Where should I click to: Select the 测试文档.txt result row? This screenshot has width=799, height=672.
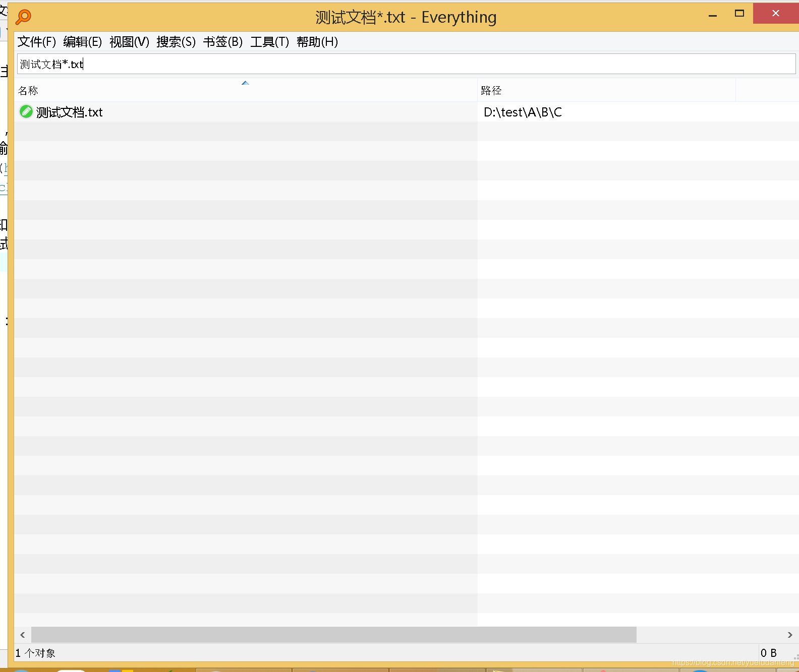407,112
